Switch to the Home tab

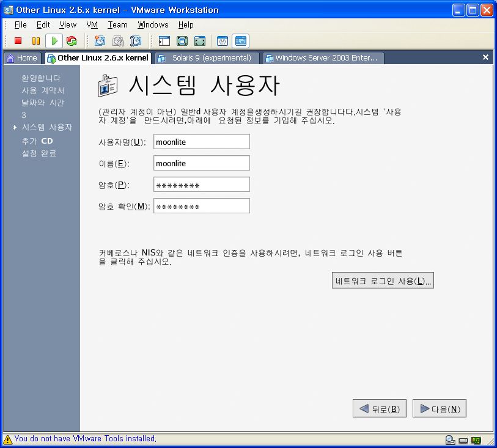coord(22,58)
